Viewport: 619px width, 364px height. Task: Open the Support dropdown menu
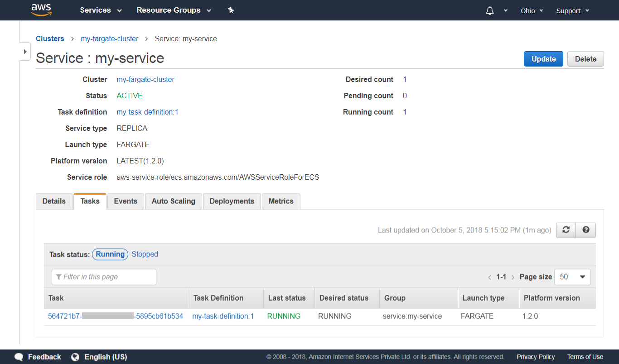(x=573, y=11)
